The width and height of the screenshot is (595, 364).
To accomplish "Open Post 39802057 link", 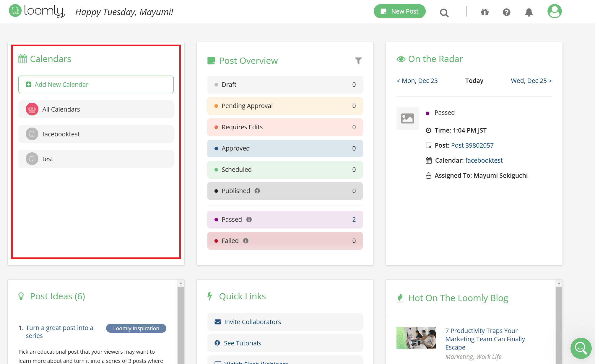I will click(x=472, y=145).
